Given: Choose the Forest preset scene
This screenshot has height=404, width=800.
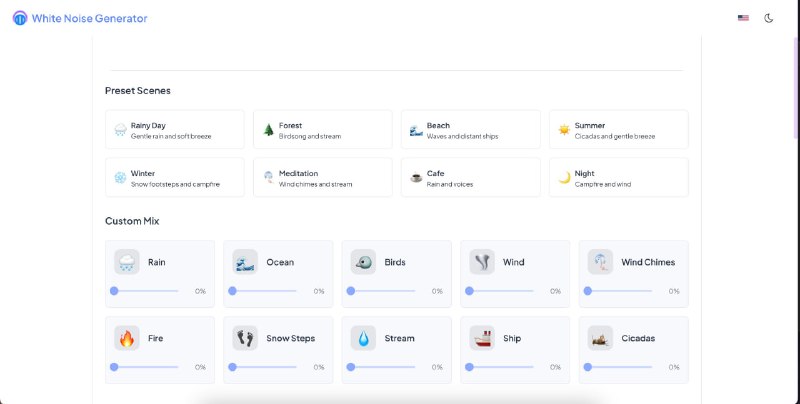Looking at the screenshot, I should point(322,130).
